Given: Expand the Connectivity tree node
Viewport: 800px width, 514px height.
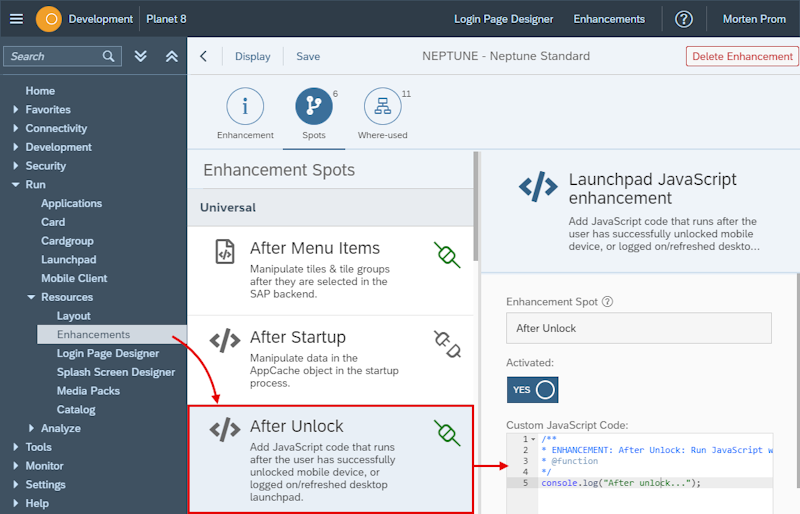Looking at the screenshot, I should [x=16, y=128].
